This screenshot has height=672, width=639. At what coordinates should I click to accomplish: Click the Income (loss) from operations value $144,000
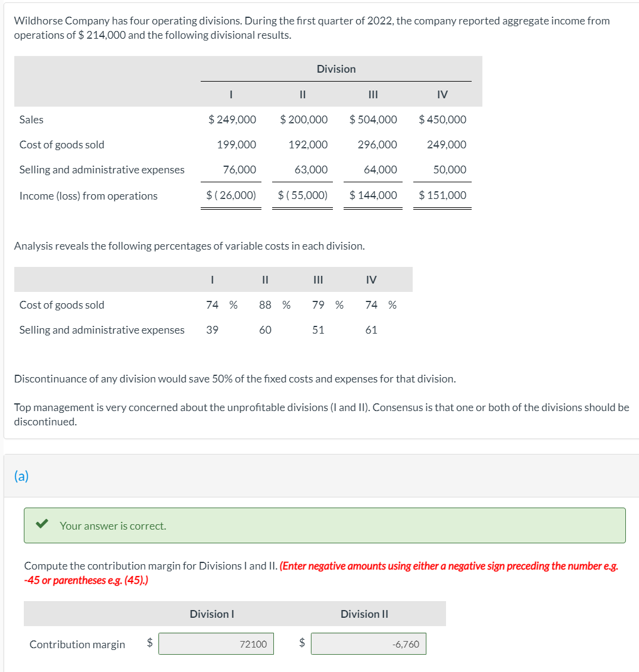point(375,195)
